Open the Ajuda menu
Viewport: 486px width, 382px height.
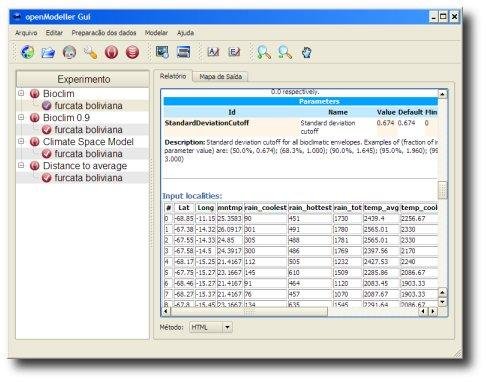point(185,33)
